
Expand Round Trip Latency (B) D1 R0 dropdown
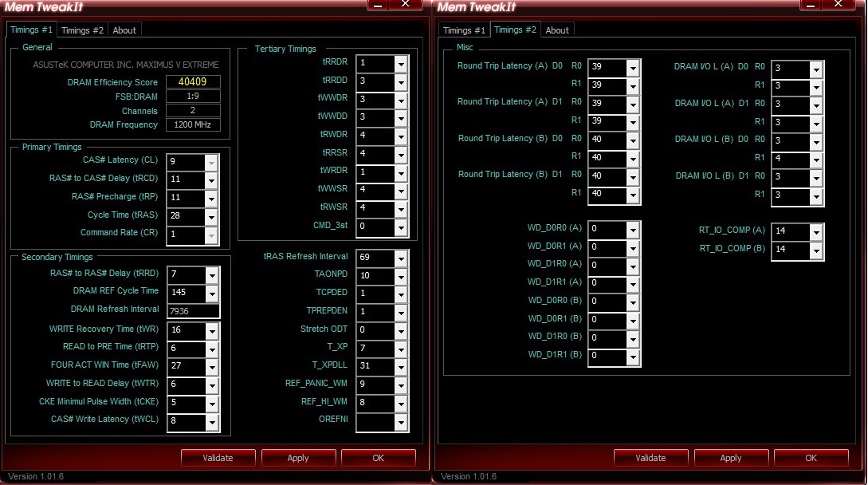point(633,177)
